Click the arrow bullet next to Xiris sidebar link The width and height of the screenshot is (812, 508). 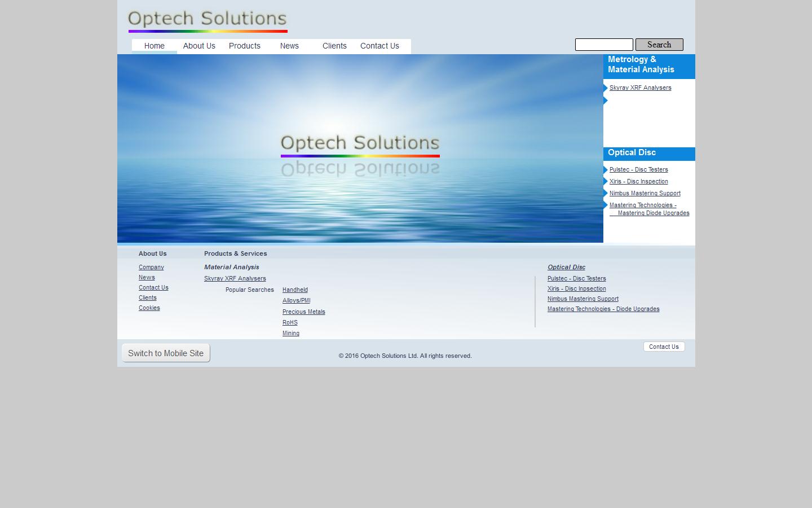[606, 182]
